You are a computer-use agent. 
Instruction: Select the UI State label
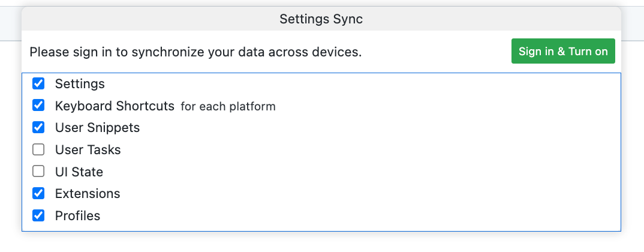pos(79,172)
